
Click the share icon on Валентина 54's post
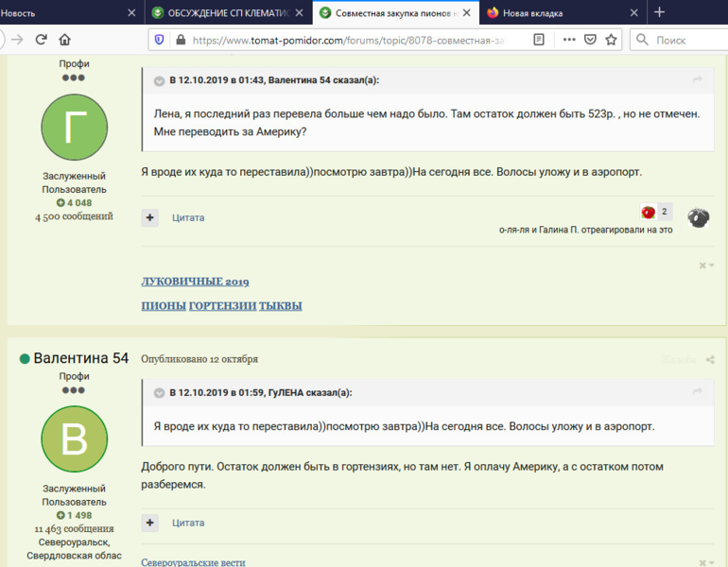click(710, 360)
